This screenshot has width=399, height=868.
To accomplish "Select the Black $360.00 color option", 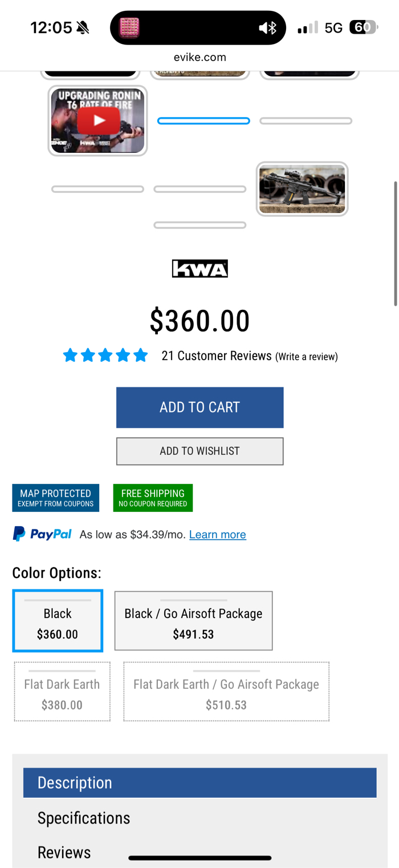I will tap(58, 621).
